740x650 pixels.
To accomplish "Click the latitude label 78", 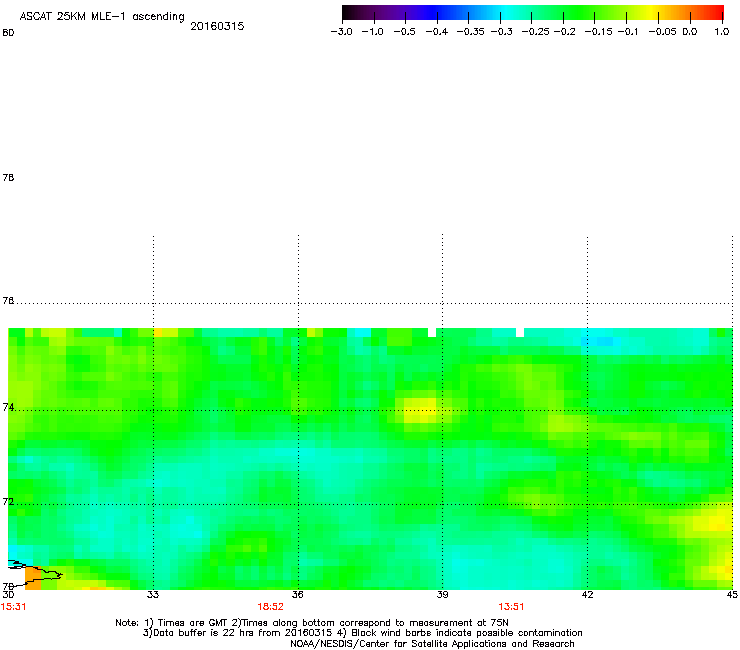I will pyautogui.click(x=8, y=177).
